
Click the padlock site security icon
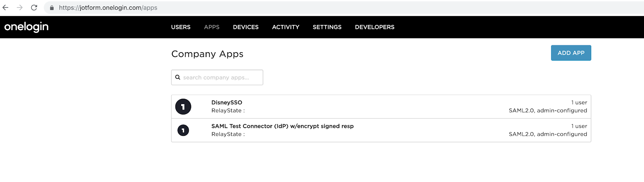[x=52, y=8]
